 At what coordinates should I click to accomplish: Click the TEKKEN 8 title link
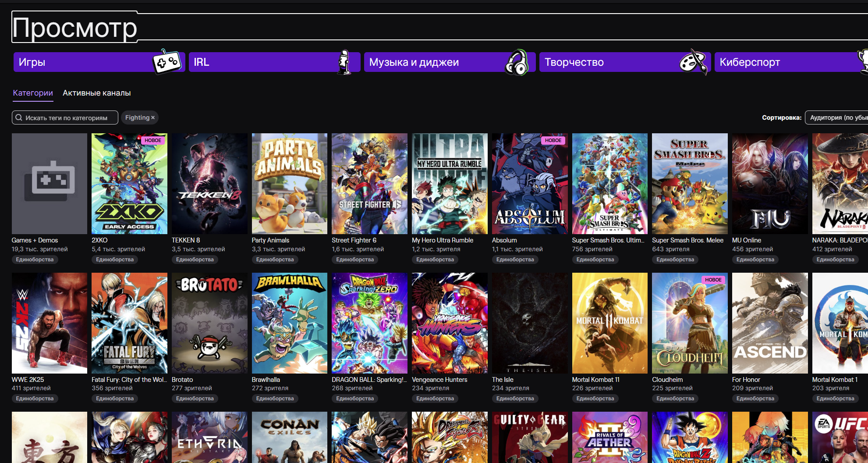click(186, 240)
